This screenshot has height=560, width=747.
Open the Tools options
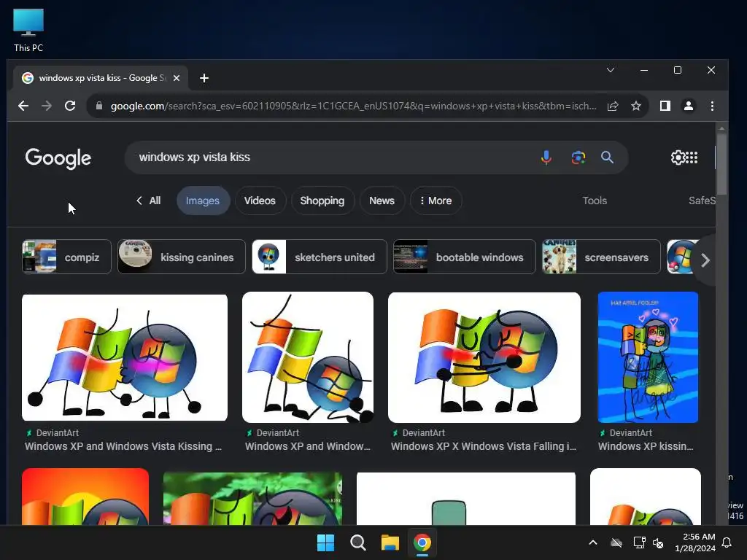(x=595, y=201)
